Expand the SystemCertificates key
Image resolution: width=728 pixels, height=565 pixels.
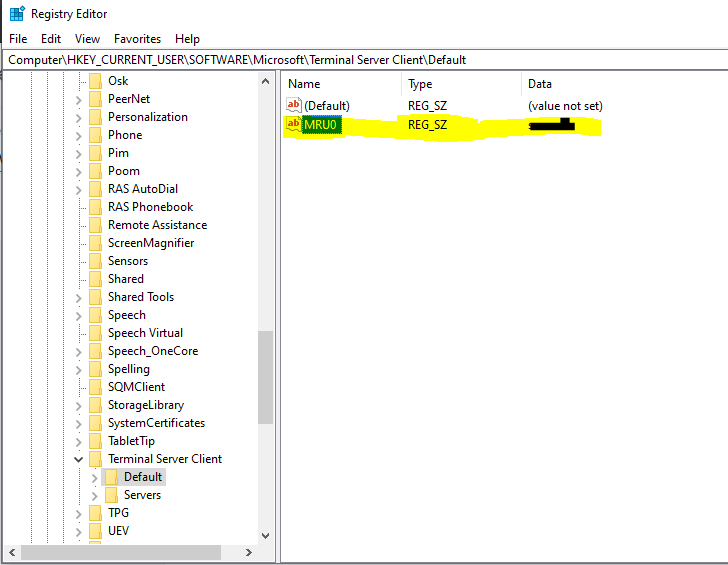pos(78,424)
